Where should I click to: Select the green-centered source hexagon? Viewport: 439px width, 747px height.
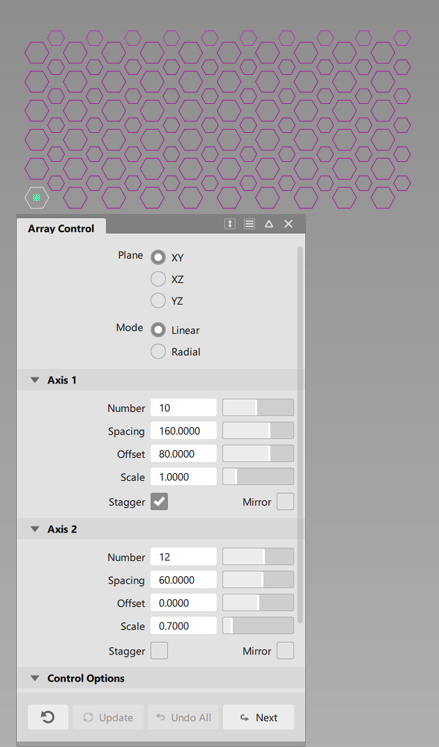tap(37, 197)
